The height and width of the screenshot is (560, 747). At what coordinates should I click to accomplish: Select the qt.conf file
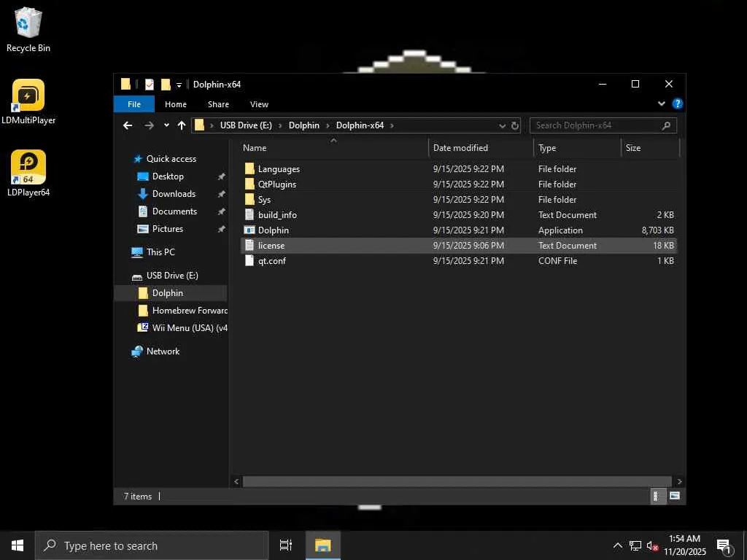459,260
